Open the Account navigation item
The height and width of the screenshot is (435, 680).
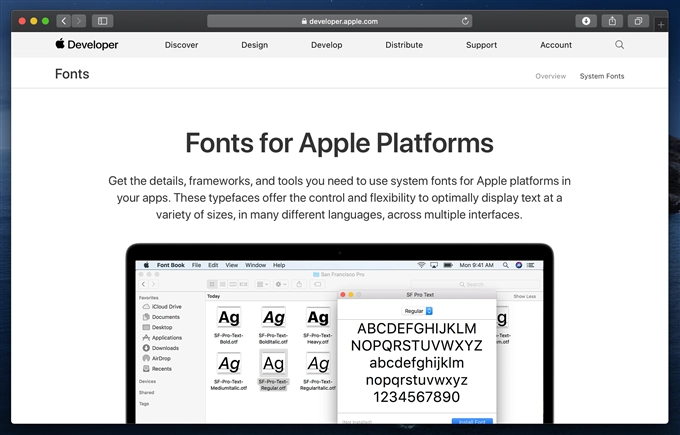556,45
